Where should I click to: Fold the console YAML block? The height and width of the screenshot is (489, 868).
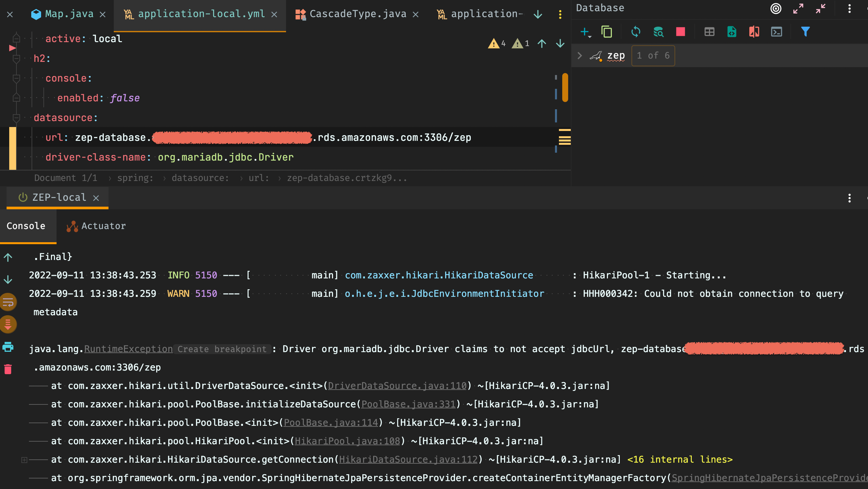tap(16, 78)
